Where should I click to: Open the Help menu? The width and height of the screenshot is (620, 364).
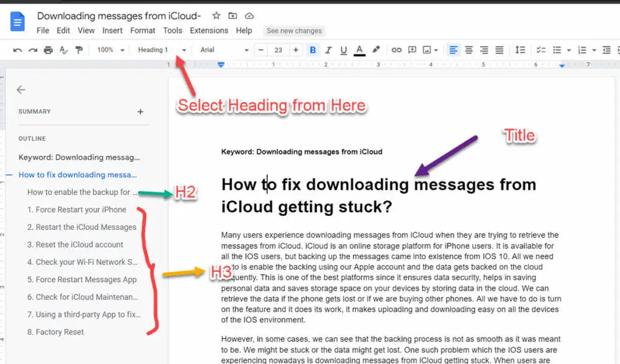tap(244, 30)
